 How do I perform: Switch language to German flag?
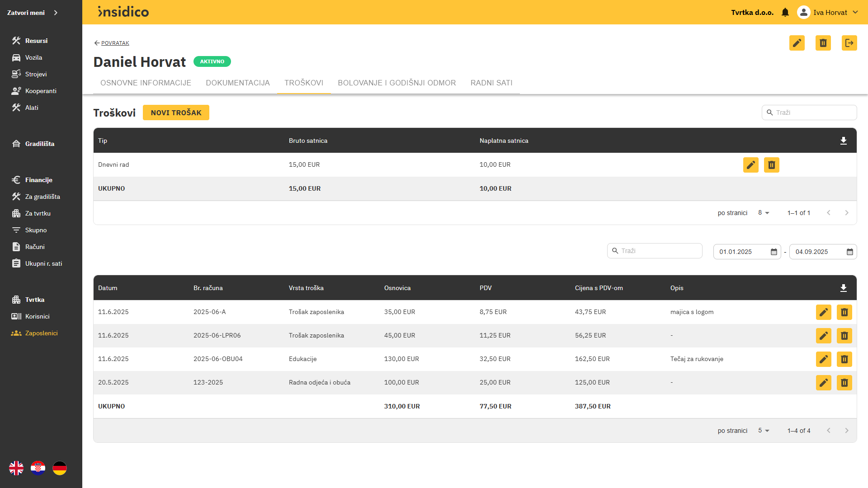(x=60, y=468)
